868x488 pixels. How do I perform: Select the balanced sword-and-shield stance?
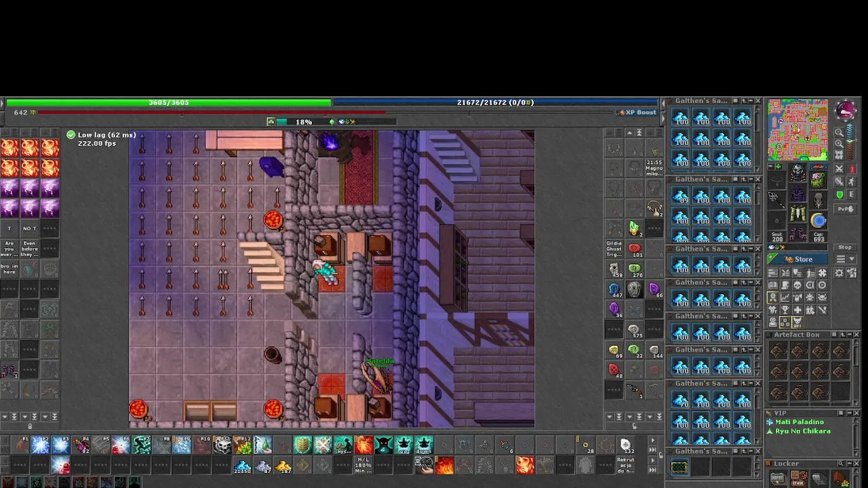point(840,182)
